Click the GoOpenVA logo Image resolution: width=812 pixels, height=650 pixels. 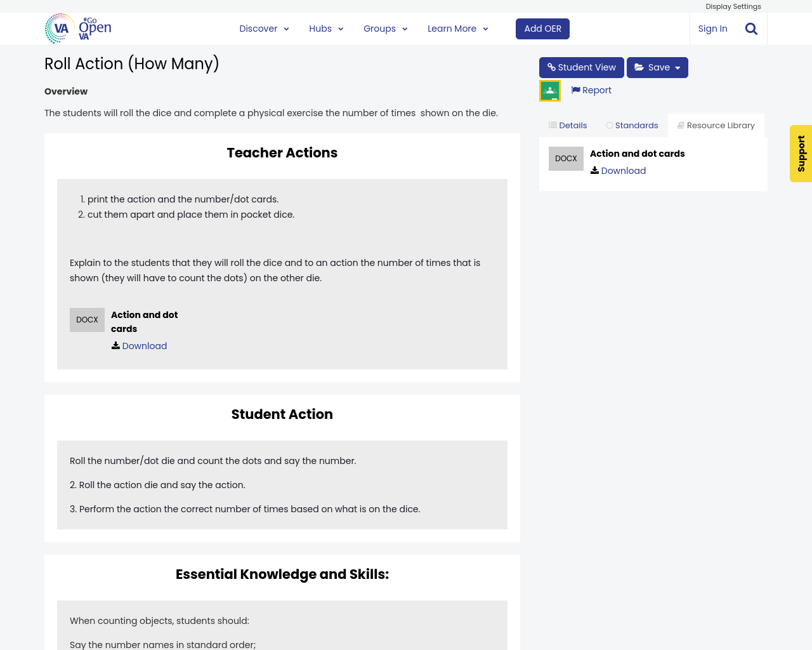(78, 29)
